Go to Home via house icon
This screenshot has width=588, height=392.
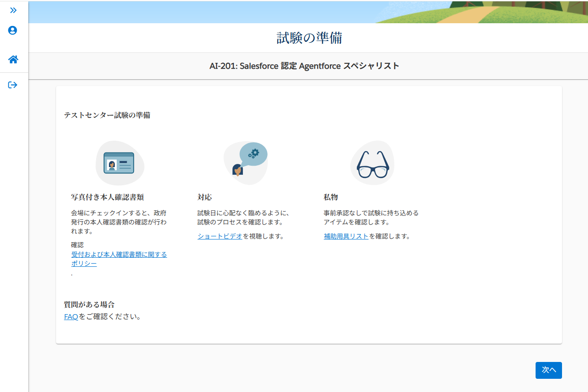click(x=13, y=60)
